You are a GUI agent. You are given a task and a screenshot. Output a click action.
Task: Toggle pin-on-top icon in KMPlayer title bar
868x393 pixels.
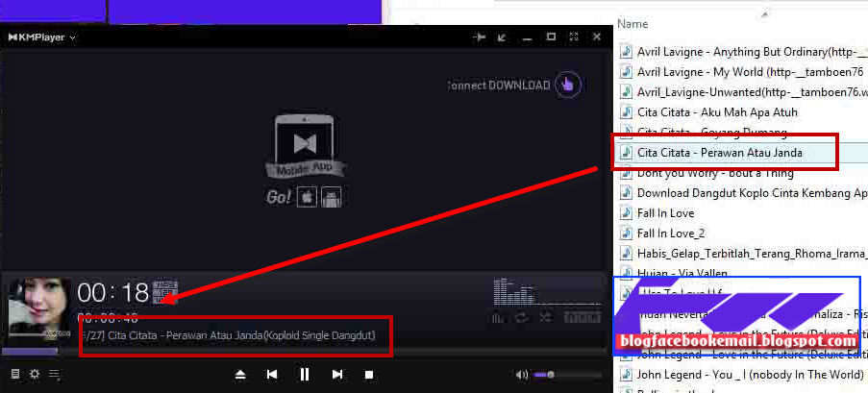coord(479,37)
